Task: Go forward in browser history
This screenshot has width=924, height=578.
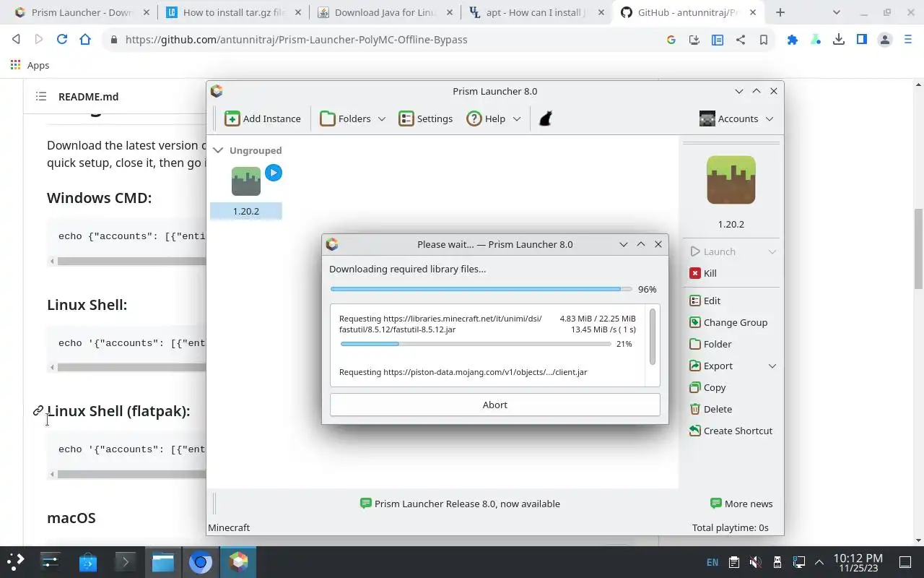Action: pos(39,40)
